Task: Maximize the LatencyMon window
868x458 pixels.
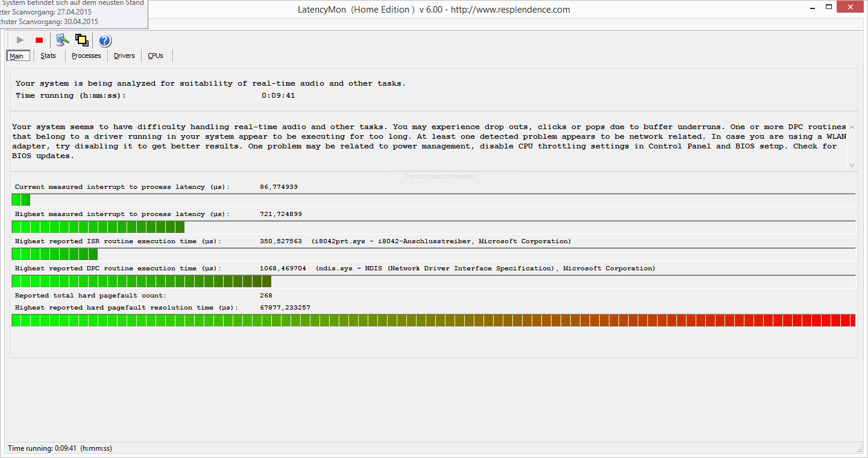Action: 831,8
